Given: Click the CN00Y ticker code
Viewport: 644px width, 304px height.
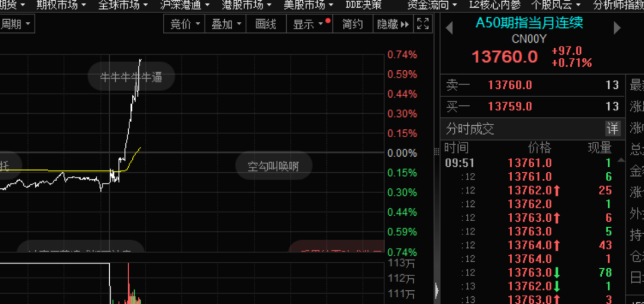Looking at the screenshot, I should coord(529,39).
